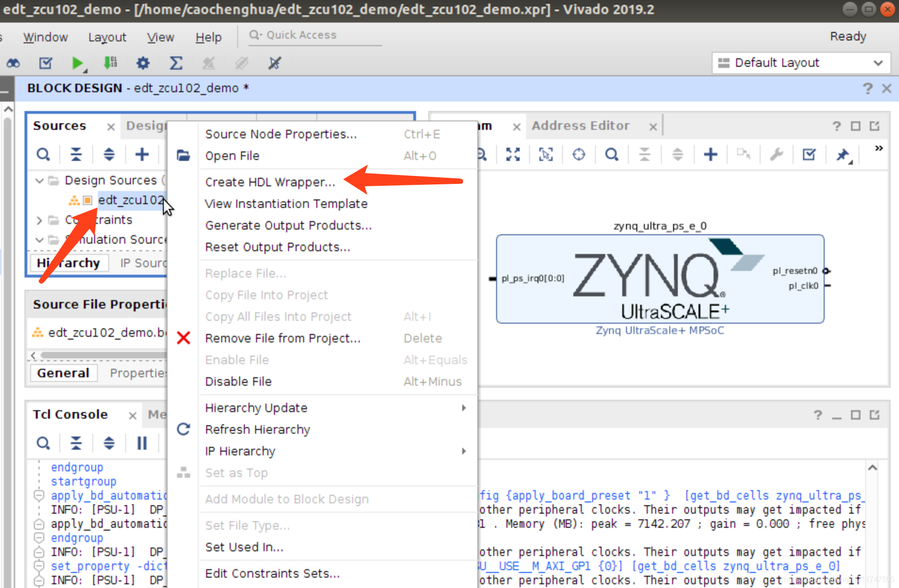Viewport: 899px width, 588px height.
Task: Click the pin icon in Diagram toolbar
Action: 843,154
